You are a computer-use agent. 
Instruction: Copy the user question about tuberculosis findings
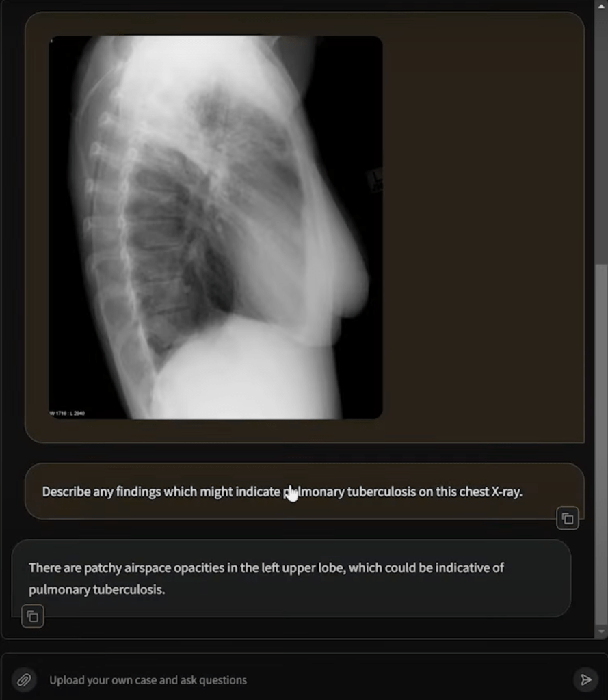point(568,518)
